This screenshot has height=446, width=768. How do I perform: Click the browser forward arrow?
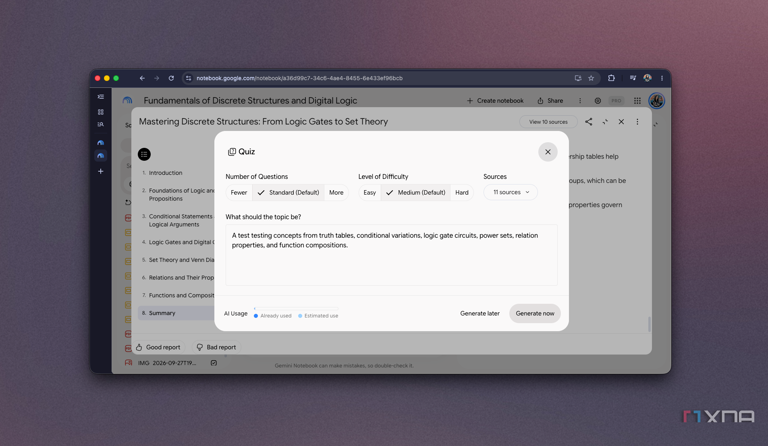tap(157, 78)
